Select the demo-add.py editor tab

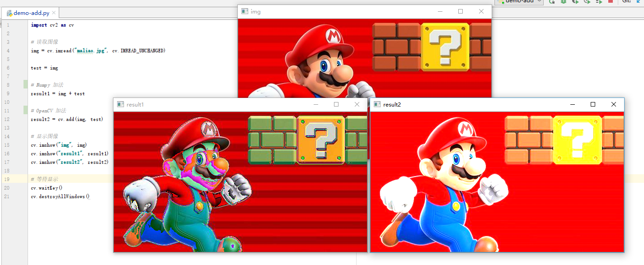click(x=31, y=13)
